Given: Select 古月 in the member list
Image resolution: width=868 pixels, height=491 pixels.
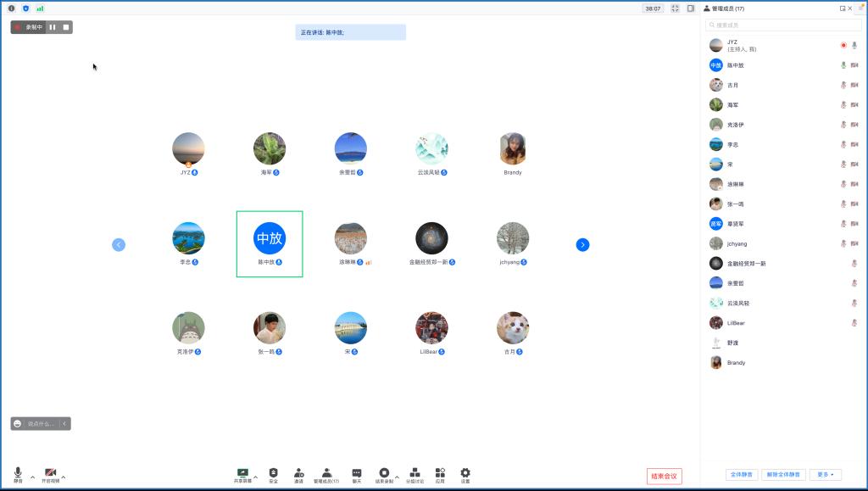Looking at the screenshot, I should (x=732, y=85).
